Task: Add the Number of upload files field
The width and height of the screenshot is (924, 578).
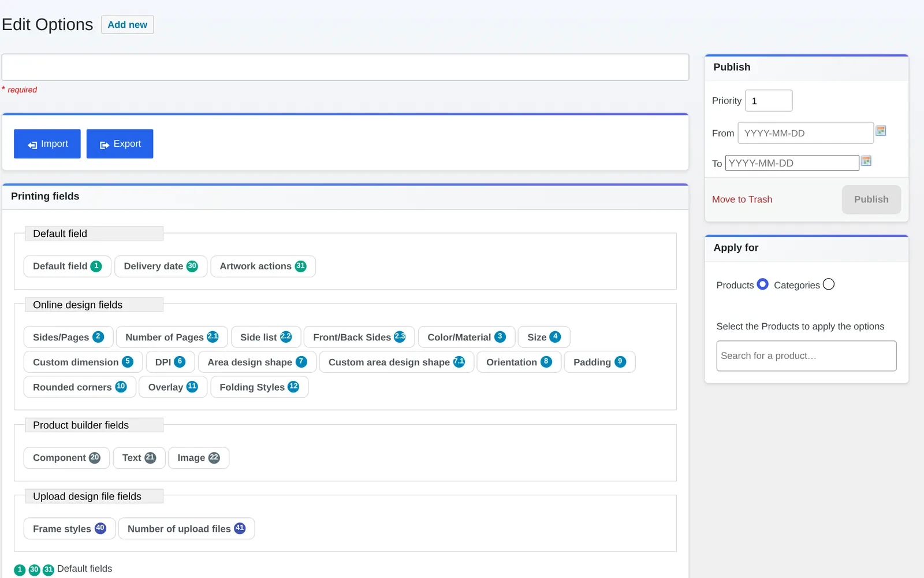Action: click(187, 529)
